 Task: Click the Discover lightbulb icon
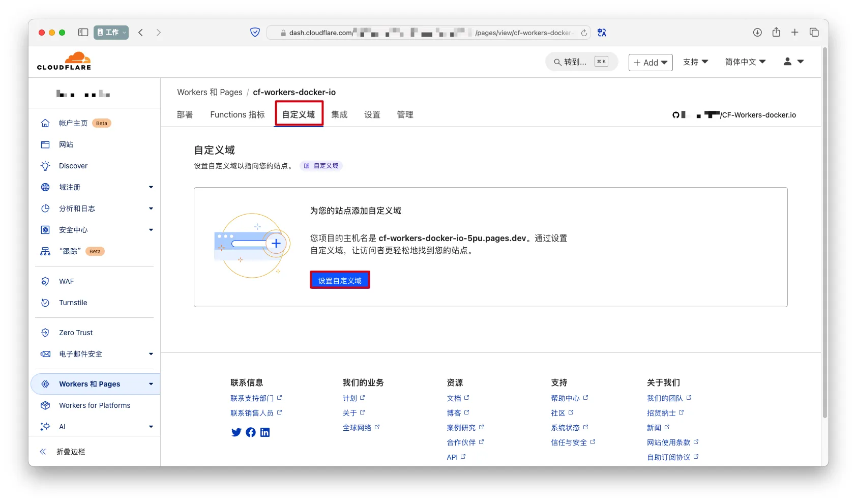pos(45,166)
